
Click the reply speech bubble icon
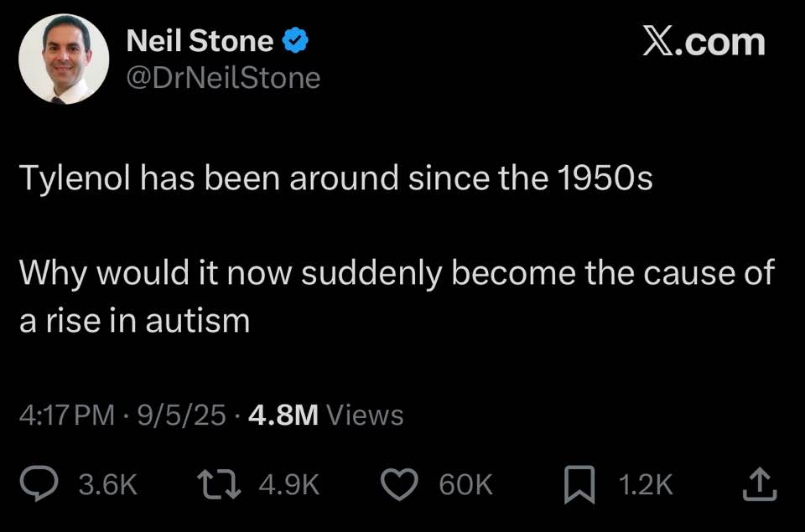(x=39, y=483)
